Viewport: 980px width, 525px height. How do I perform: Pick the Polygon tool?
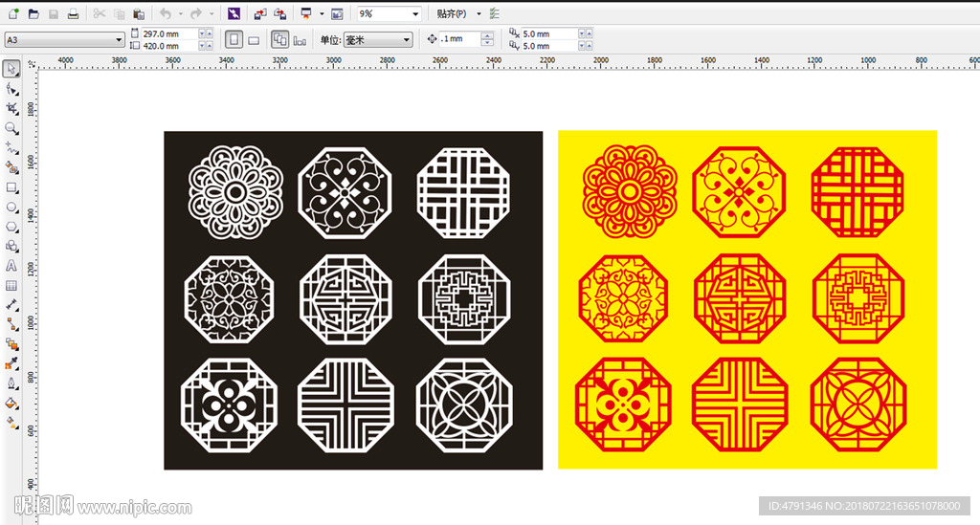tap(11, 227)
